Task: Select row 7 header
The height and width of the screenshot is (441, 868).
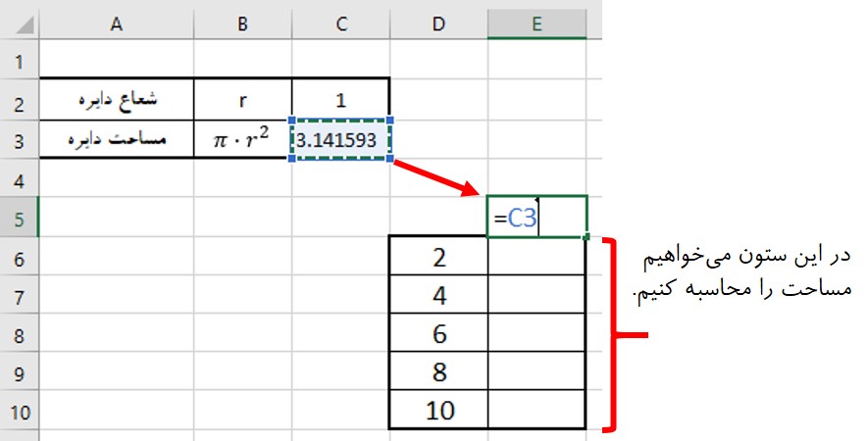Action: point(20,294)
